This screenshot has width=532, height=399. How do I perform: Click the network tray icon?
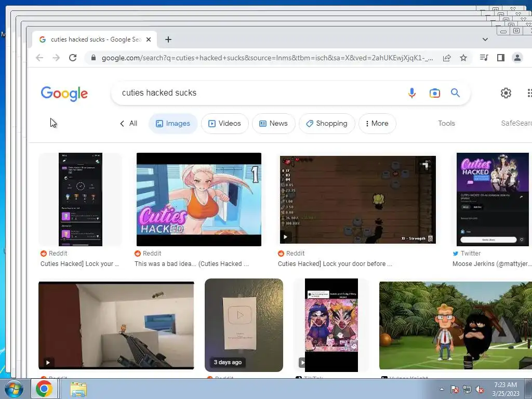coord(467,389)
